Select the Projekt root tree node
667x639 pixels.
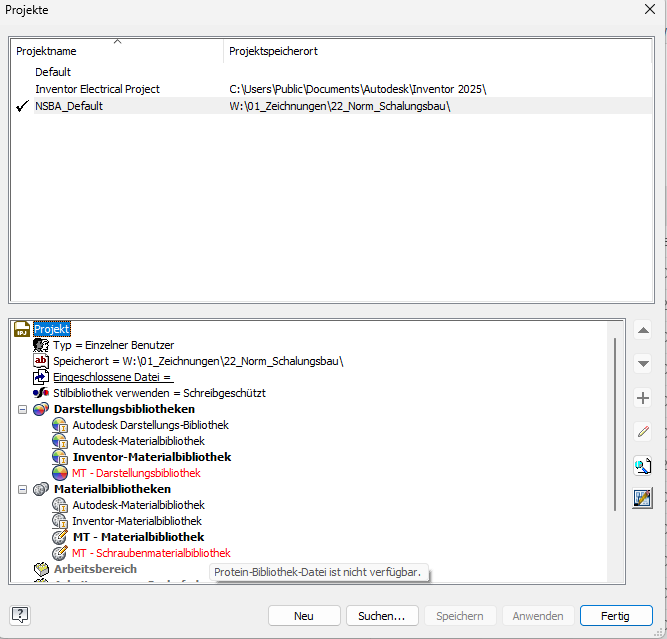52,329
